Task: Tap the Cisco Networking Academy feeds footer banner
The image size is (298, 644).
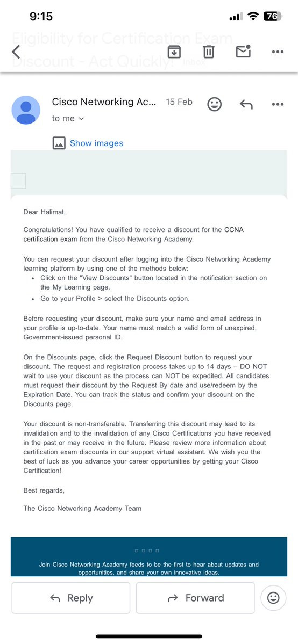Action: (x=149, y=556)
